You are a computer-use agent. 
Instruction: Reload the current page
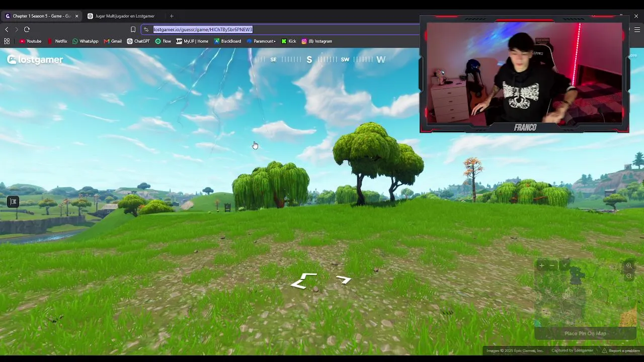27,30
